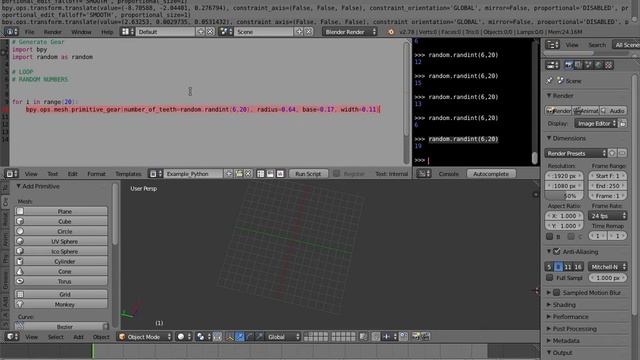Toggle the Border checkbox labeled B
Image resolution: width=640 pixels, height=360 pixels.
[x=550, y=236]
